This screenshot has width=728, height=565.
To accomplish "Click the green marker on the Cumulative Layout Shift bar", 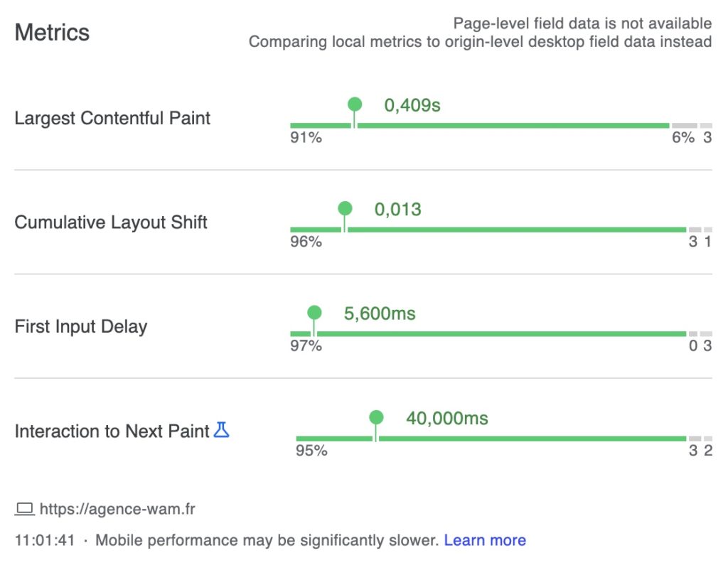I will point(345,209).
